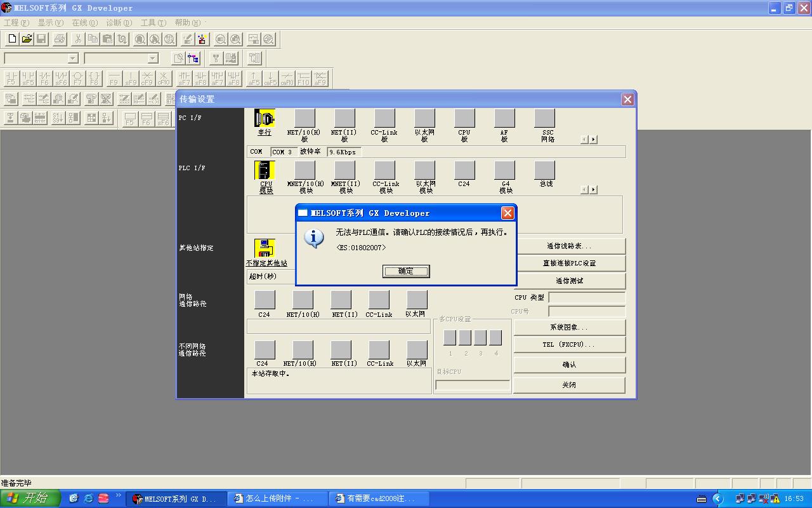Click the 不指定其他站 station icon
Viewport: 812px width, 508px height.
pos(265,248)
